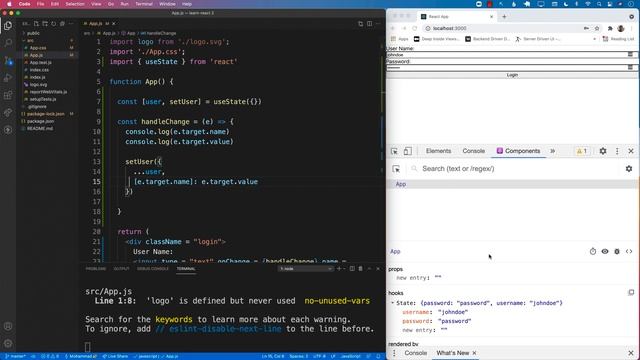640x360 pixels.
Task: Click the warnings badge in DevTools toolbar
Action: point(582,151)
